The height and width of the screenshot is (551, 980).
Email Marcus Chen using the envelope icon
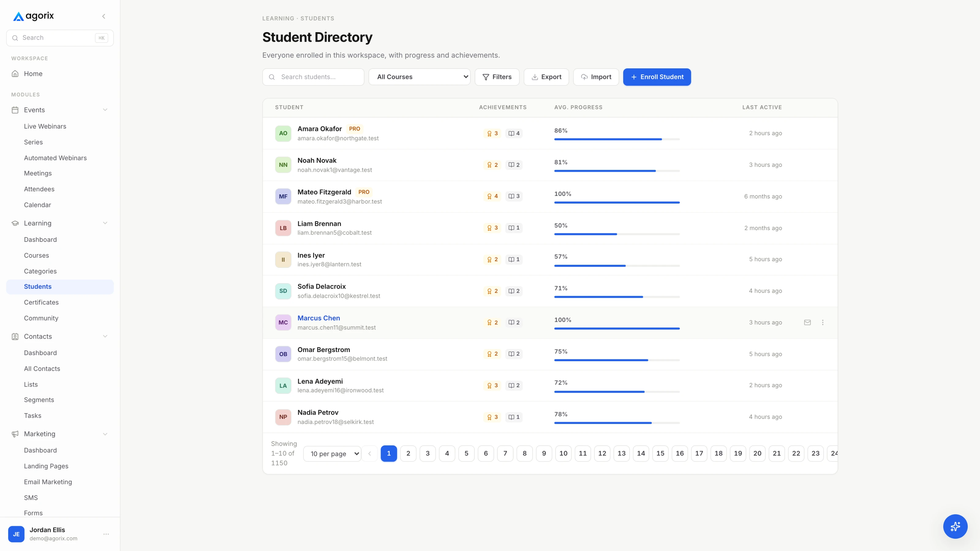coord(807,322)
